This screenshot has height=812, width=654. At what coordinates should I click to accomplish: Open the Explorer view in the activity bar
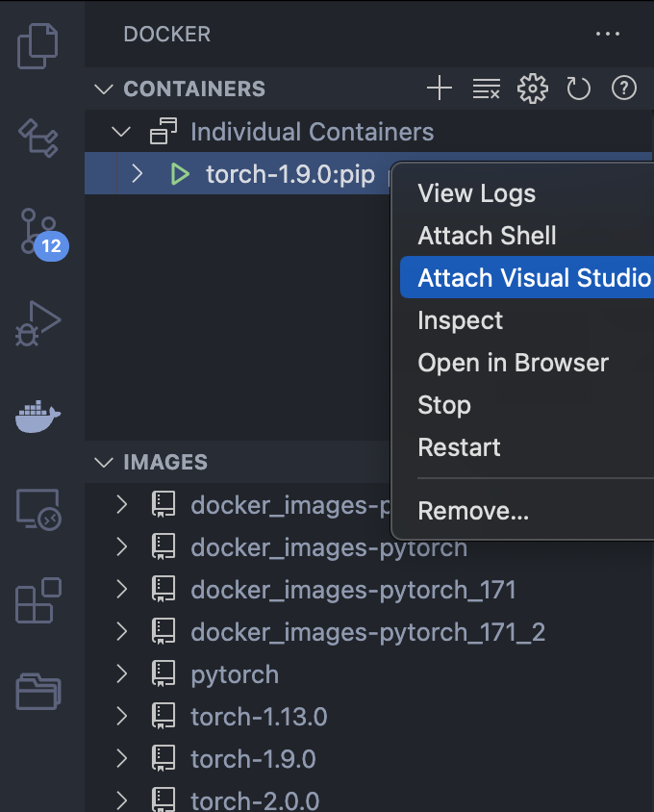tap(38, 45)
